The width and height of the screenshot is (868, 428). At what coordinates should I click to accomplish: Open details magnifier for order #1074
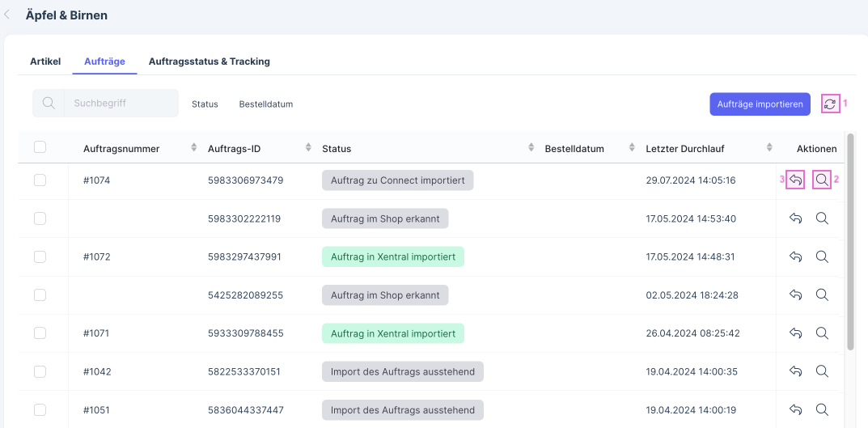click(822, 180)
